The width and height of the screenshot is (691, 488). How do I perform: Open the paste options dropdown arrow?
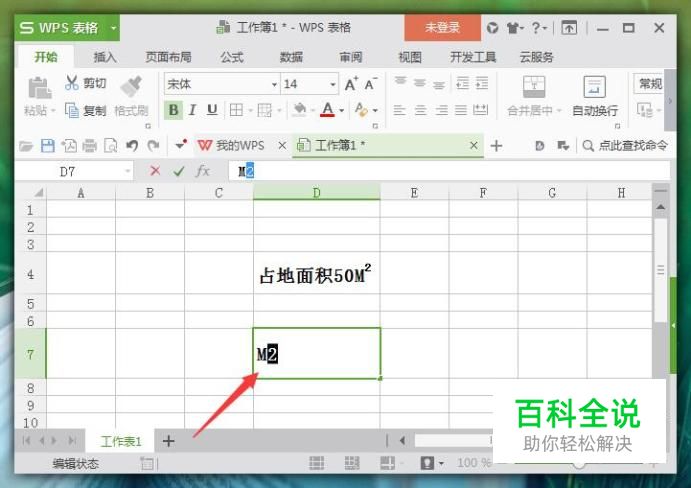53,110
